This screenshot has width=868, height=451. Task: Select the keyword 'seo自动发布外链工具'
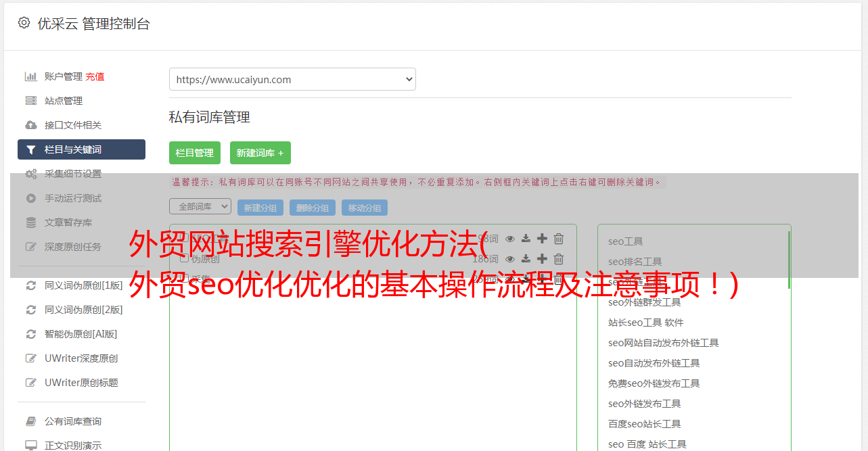coord(654,363)
